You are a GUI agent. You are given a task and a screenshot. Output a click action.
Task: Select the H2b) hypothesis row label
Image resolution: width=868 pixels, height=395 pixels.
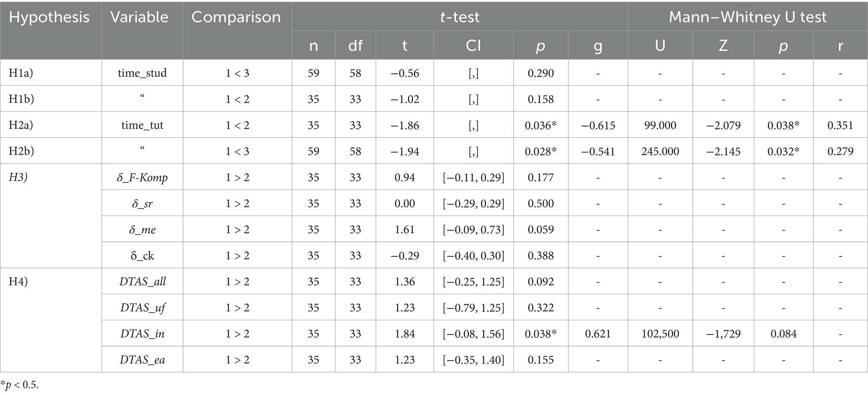click(21, 151)
